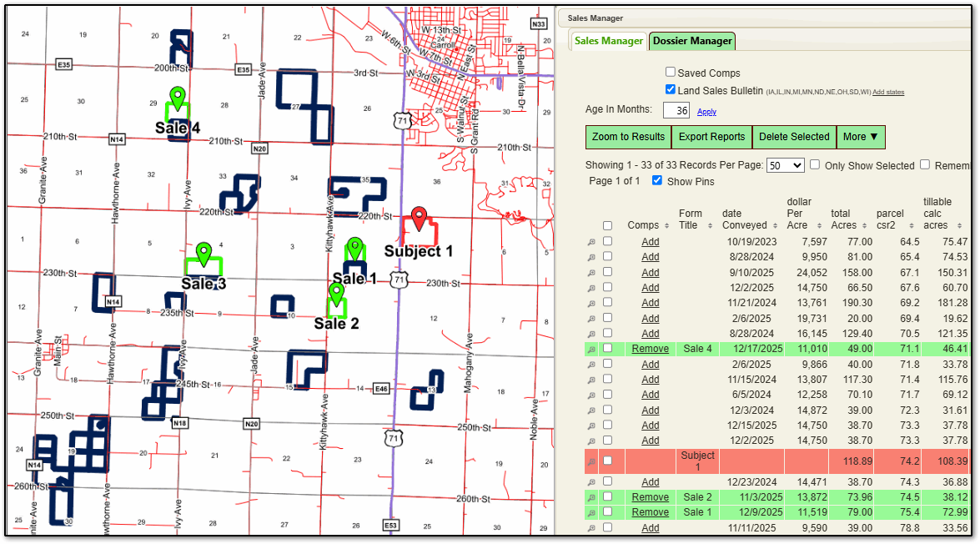The image size is (980, 544).
Task: Switch to the Dossier Manager tab
Action: [x=692, y=41]
